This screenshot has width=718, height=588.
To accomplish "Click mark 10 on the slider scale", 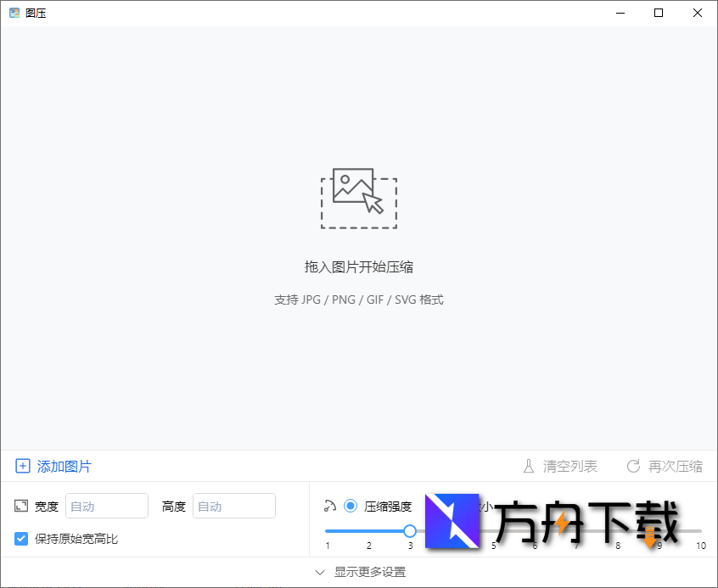I will [701, 546].
